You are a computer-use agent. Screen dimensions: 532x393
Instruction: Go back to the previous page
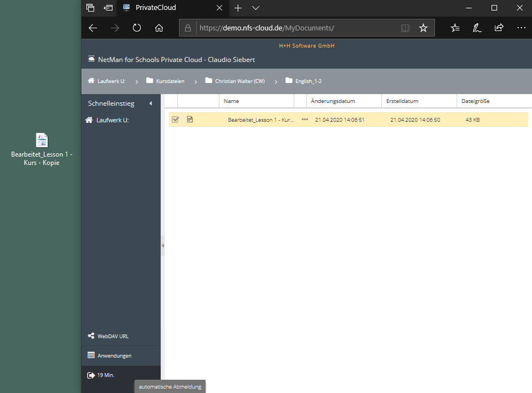pyautogui.click(x=93, y=28)
